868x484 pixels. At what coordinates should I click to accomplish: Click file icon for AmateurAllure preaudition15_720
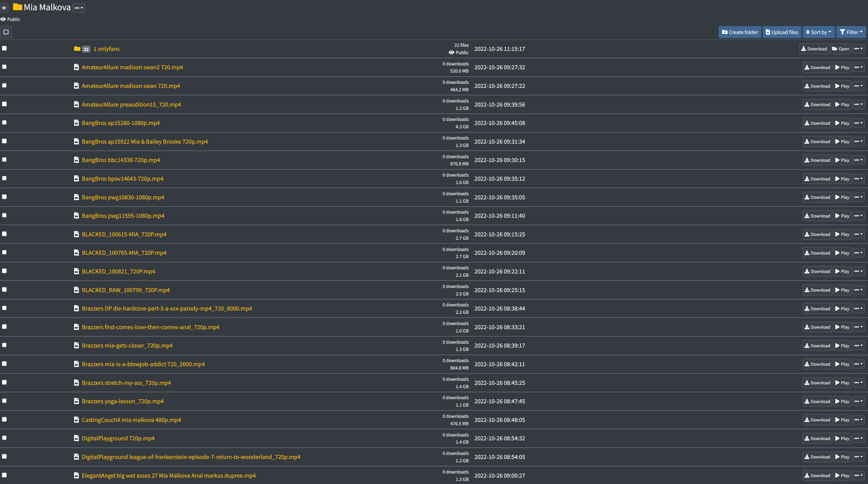[77, 105]
